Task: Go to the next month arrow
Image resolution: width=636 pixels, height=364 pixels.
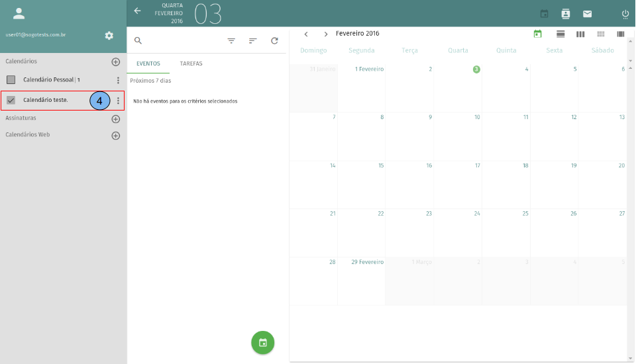Action: [326, 34]
